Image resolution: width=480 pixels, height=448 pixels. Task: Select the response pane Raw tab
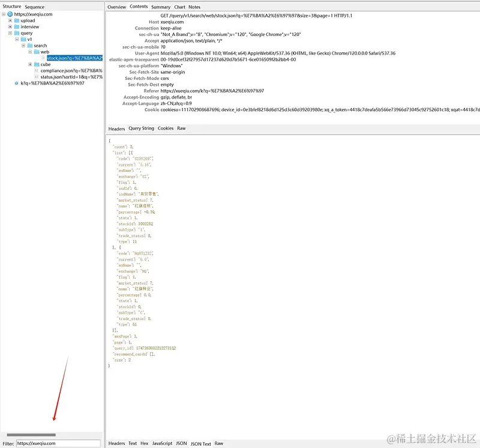[x=219, y=443]
